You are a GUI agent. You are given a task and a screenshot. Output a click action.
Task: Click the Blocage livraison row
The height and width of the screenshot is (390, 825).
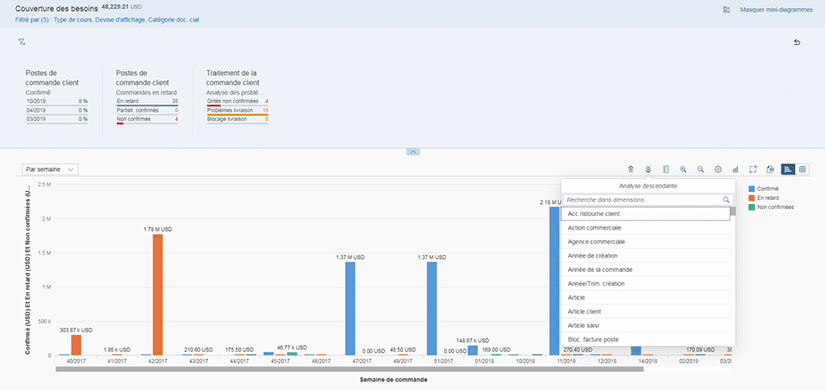tap(237, 119)
